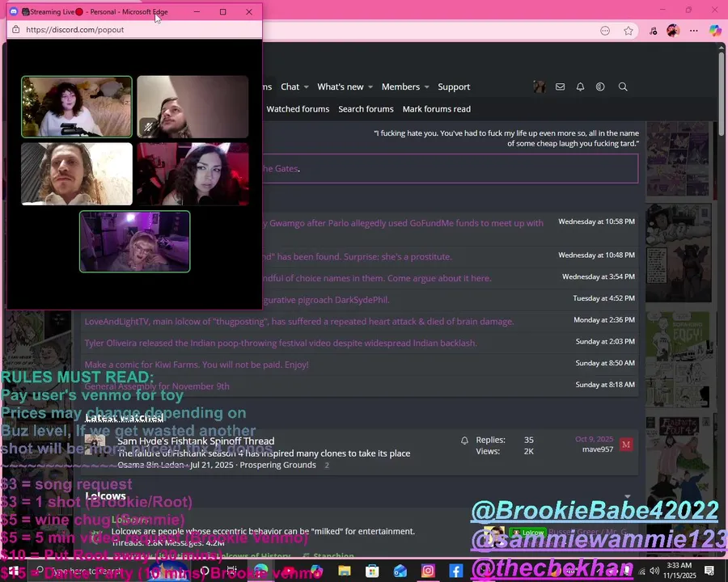This screenshot has height=582, width=728.
Task: Open Copilot app from the taskbar
Action: click(316, 571)
